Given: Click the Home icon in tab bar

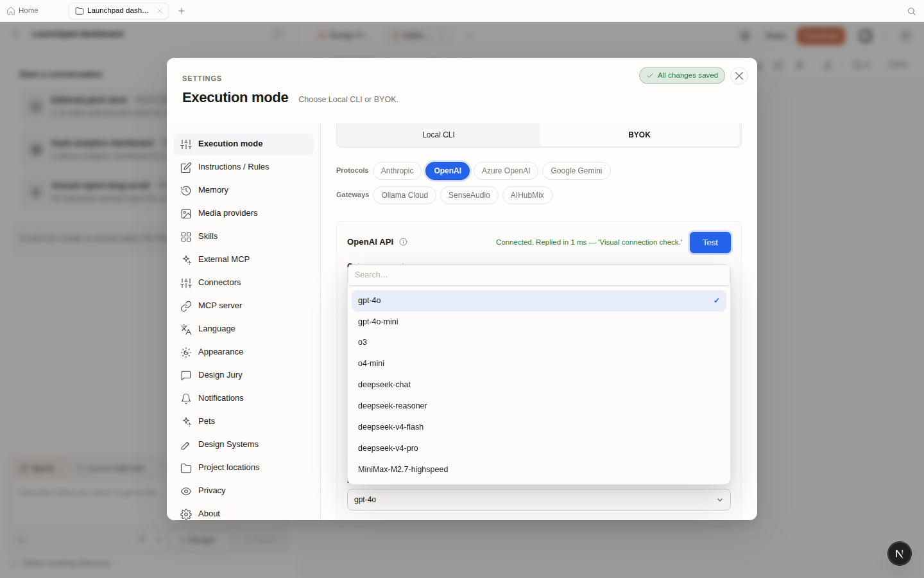Looking at the screenshot, I should pos(11,11).
